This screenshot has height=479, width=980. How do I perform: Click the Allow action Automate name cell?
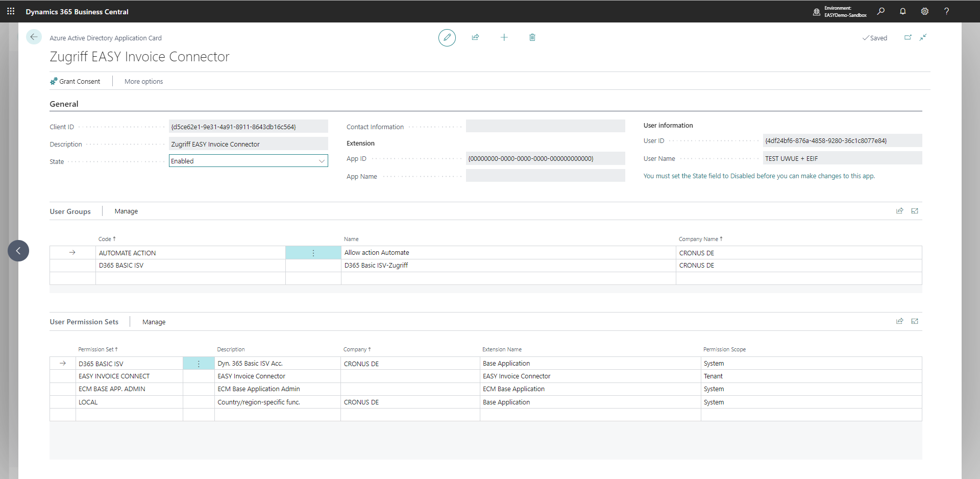[x=508, y=253]
